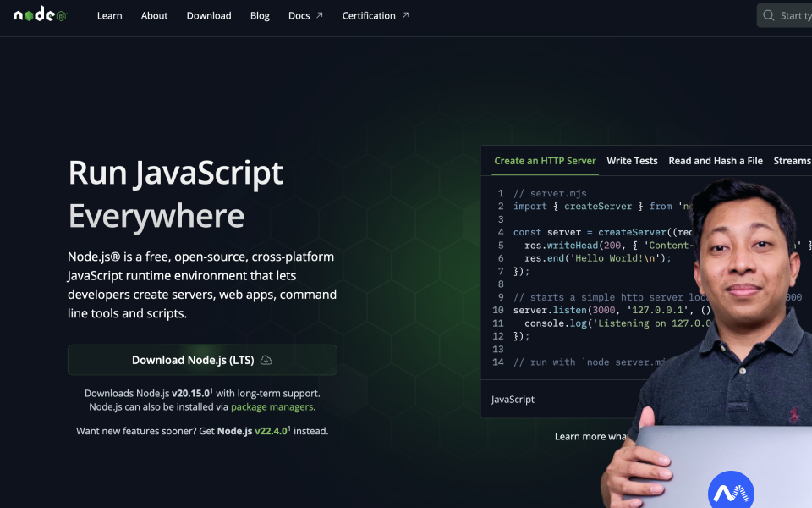The image size is (812, 508).
Task: Switch to the Write Tests tab
Action: (632, 161)
